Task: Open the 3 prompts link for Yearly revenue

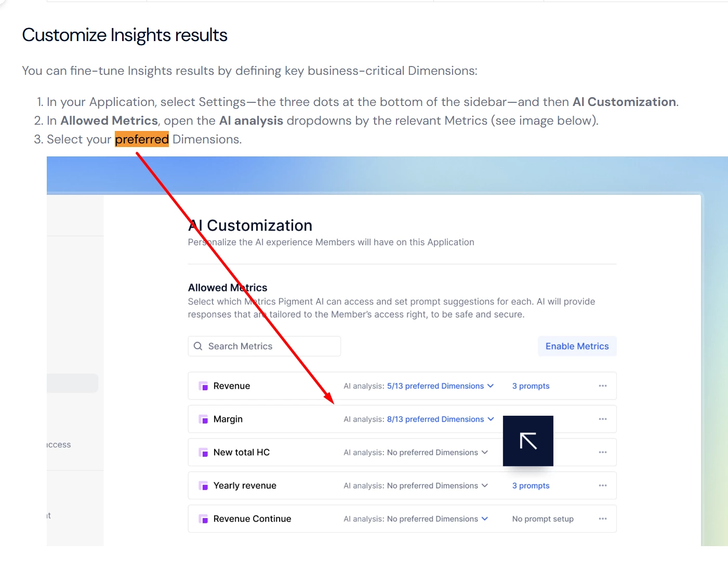Action: click(x=531, y=486)
